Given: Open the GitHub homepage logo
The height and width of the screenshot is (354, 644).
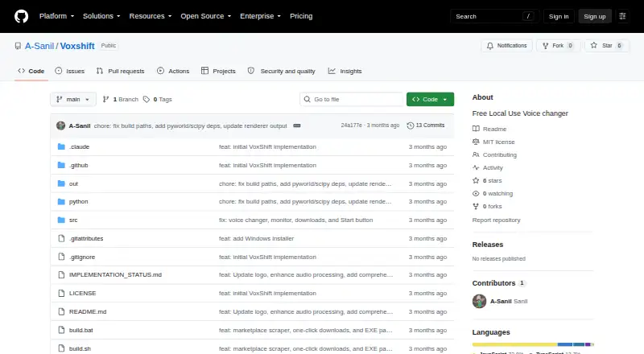Looking at the screenshot, I should tap(22, 16).
